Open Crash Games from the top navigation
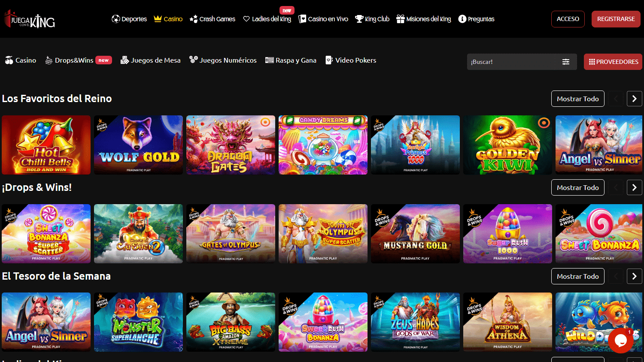The width and height of the screenshot is (644, 362). pos(213,19)
